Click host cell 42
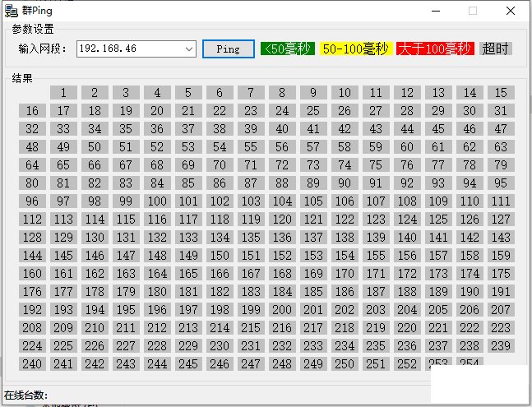The width and height of the screenshot is (532, 407). tap(345, 129)
